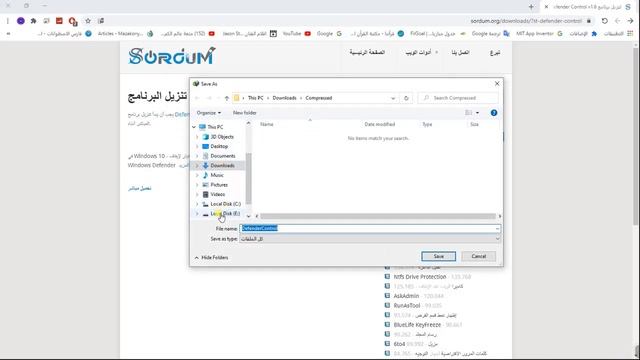Cancel the Save As dialog
Screen dimensions: 640x360
(x=478, y=256)
